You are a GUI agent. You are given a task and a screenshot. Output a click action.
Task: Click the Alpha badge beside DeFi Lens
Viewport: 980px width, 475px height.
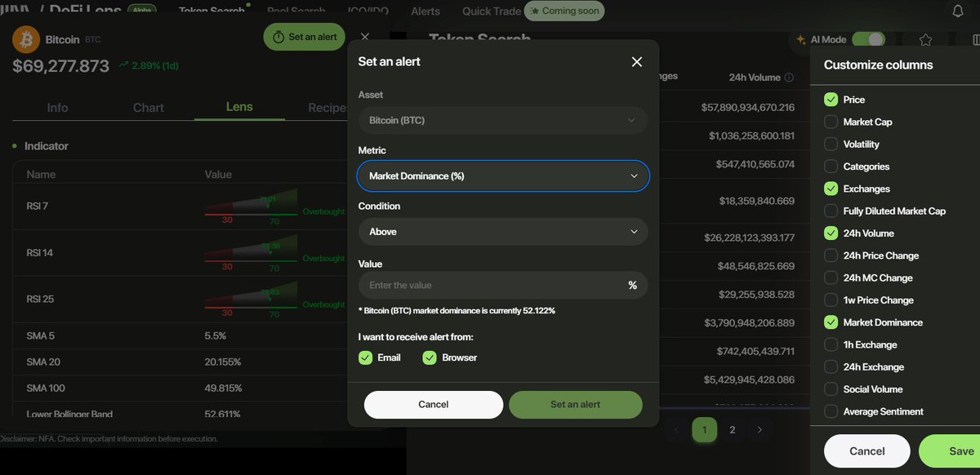coord(142,11)
